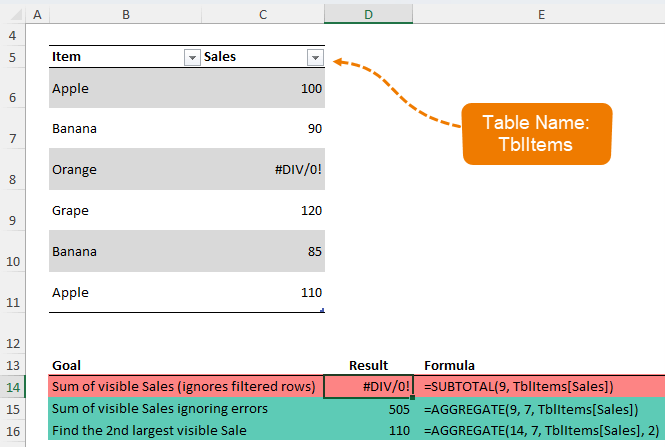Select 'Sum of visible Sales ignoring errors' cell
665x447 pixels.
186,409
